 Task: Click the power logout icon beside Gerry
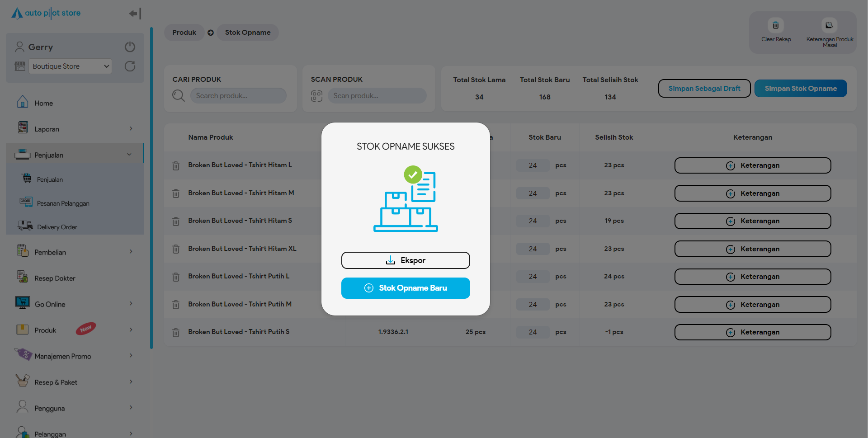click(x=130, y=47)
